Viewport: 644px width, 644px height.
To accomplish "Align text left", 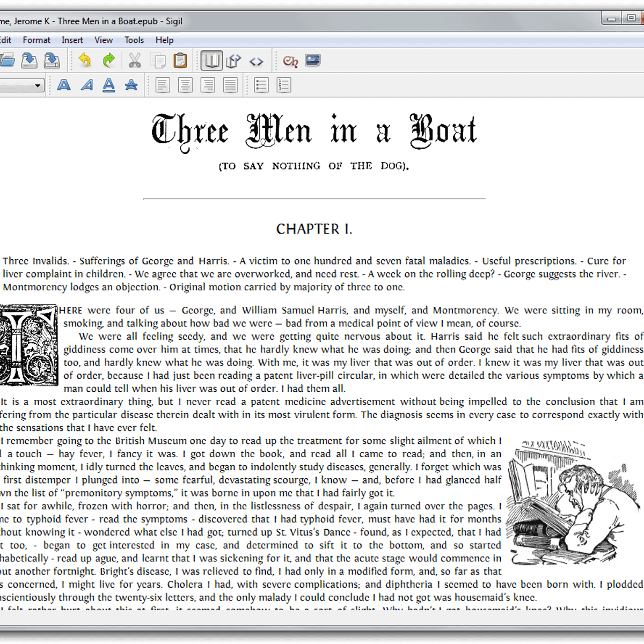I will point(163,85).
